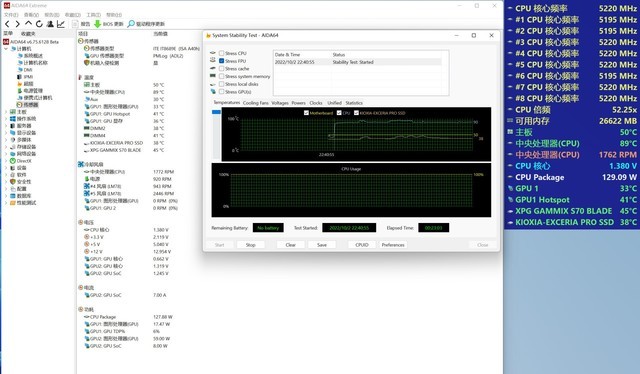Click the 性能测试 folder icon in the tree
The height and width of the screenshot is (374, 640).
pyautogui.click(x=13, y=203)
